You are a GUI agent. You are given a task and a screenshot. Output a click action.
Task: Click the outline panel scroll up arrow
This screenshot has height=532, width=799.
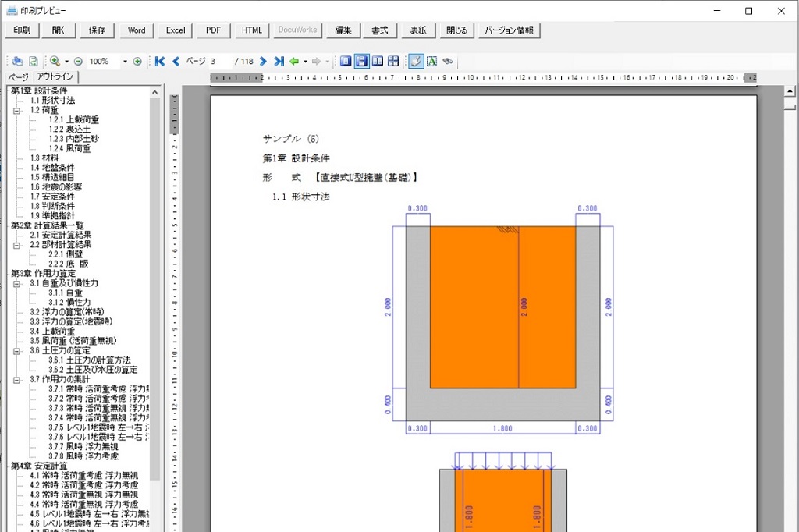click(x=155, y=92)
